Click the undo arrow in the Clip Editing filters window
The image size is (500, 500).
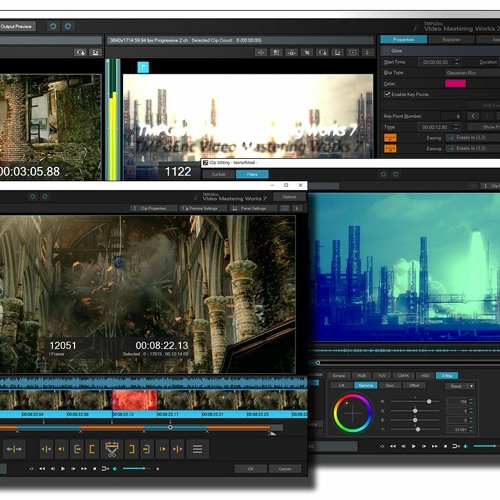(383, 174)
